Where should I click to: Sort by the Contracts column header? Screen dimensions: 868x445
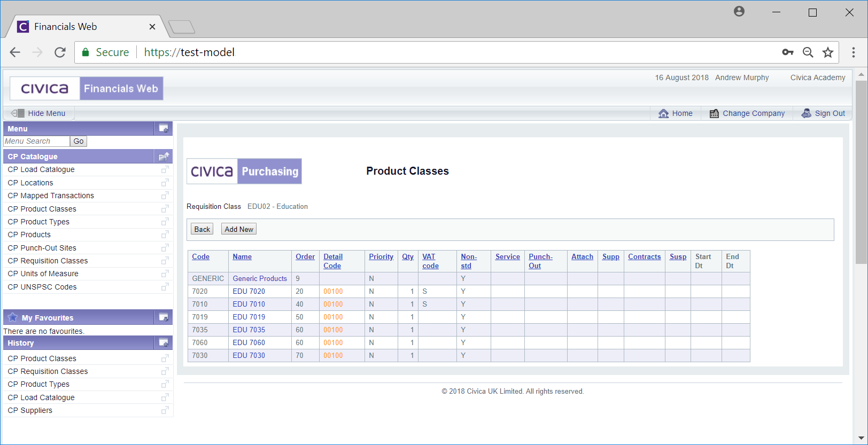point(645,256)
